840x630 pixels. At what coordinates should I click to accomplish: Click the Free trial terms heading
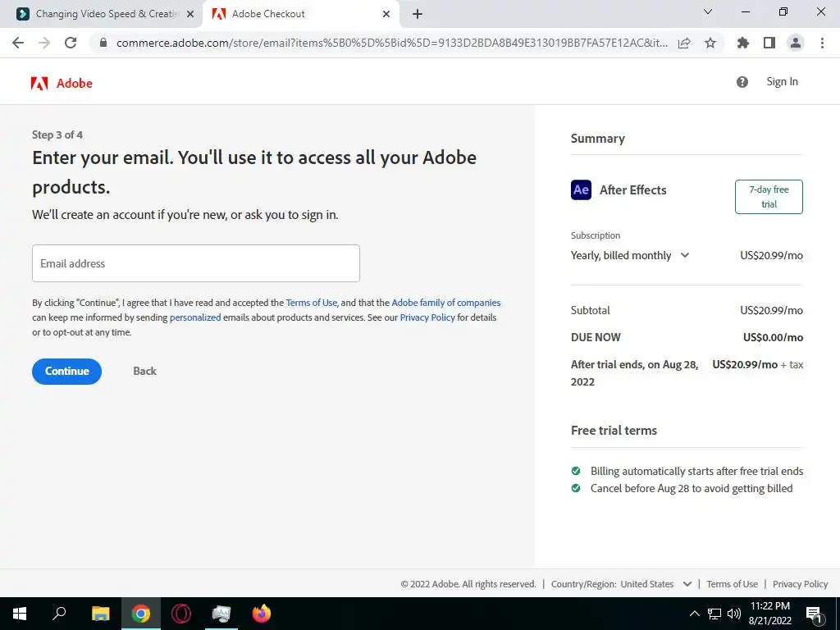(614, 431)
